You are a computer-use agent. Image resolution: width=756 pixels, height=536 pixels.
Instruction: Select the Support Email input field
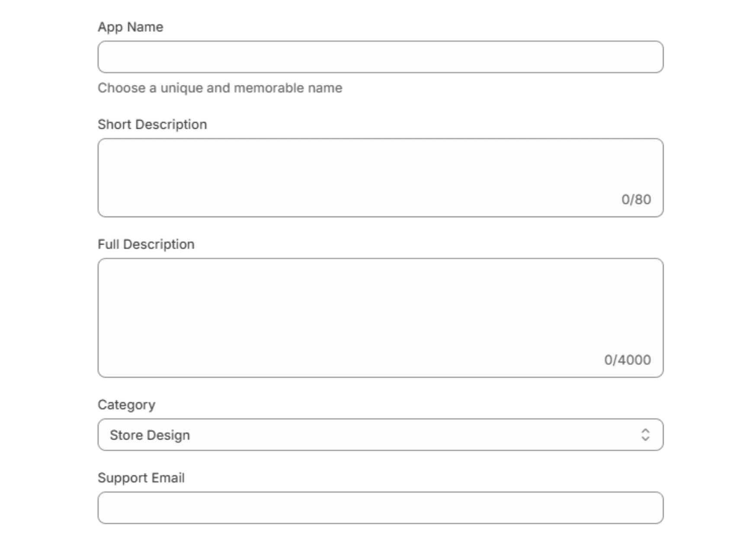click(380, 507)
